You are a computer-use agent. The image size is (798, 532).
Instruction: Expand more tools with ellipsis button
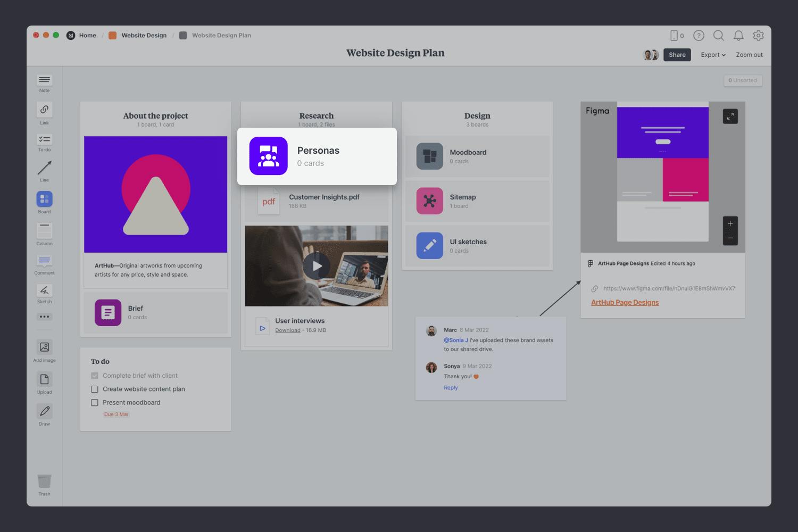click(44, 317)
